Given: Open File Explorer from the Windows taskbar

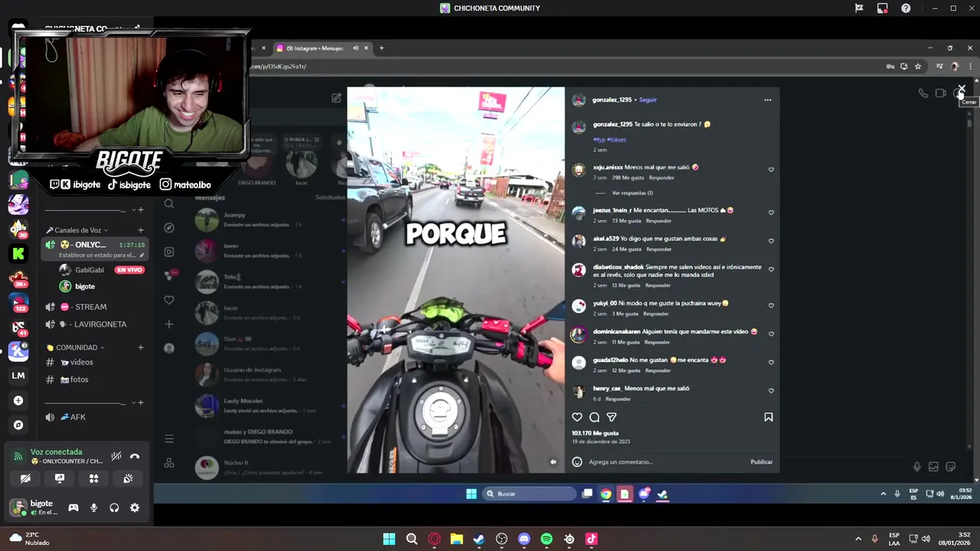Looking at the screenshot, I should tap(456, 539).
